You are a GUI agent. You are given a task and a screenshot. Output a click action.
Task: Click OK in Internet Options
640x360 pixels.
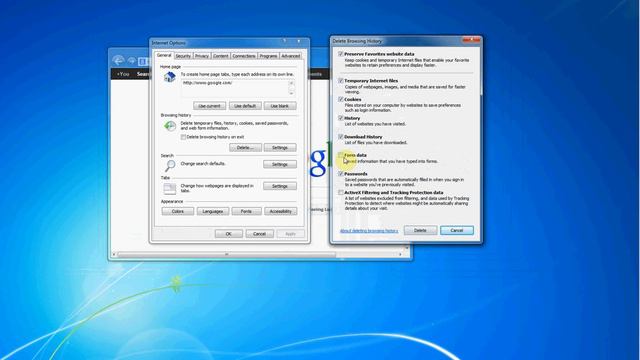tap(229, 234)
